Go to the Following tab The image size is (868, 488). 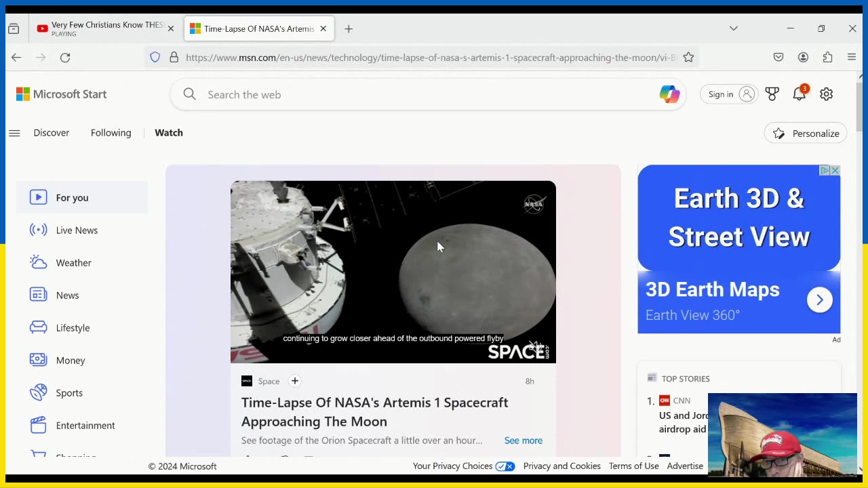[x=111, y=133]
